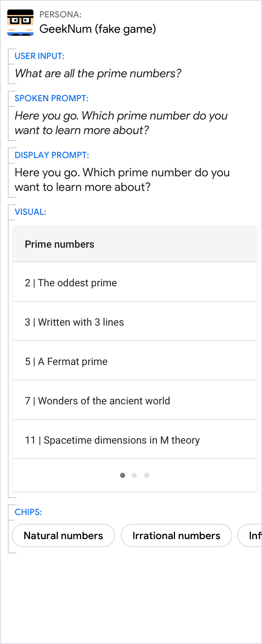This screenshot has height=644, width=262.
Task: Click the user query about prime numbers
Action: click(98, 74)
